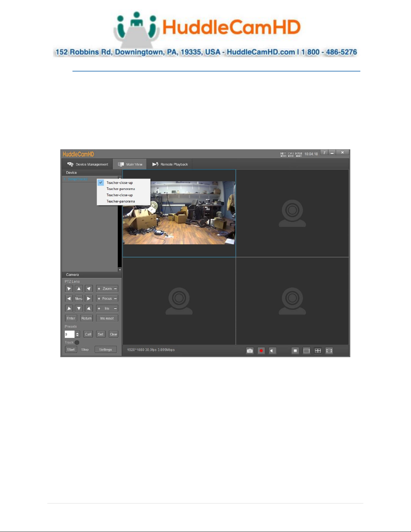Viewport: 411px width, 532px height.
Task: Stop playback with the square stop icon
Action: (295, 351)
